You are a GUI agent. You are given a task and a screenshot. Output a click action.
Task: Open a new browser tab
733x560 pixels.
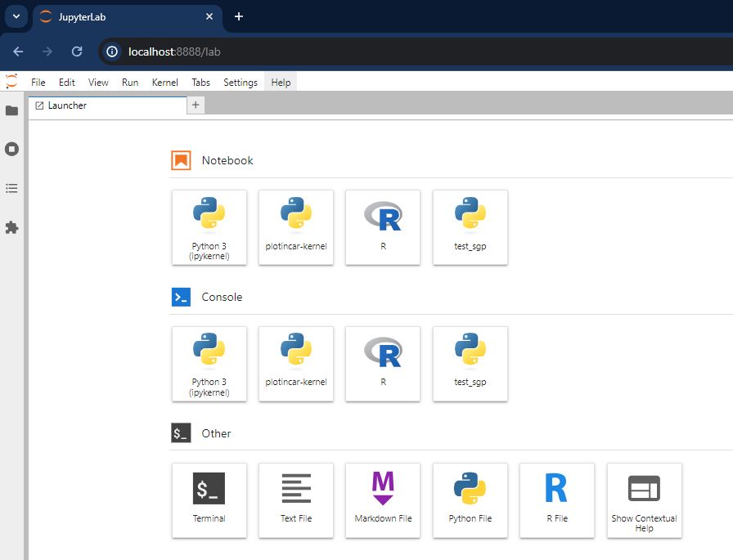(239, 16)
